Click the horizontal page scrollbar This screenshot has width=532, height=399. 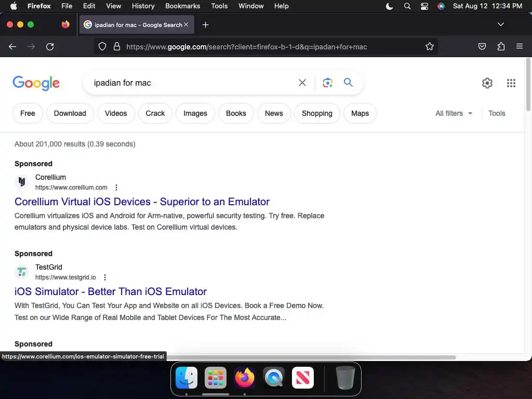click(x=311, y=357)
